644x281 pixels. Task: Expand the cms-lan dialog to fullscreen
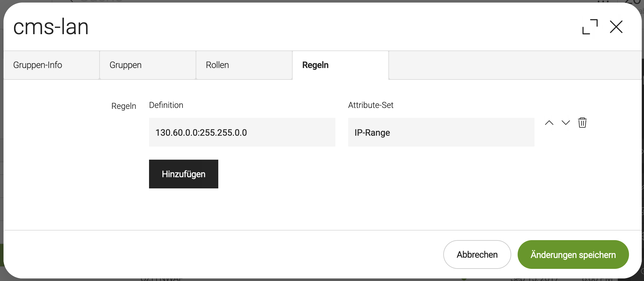tap(590, 27)
